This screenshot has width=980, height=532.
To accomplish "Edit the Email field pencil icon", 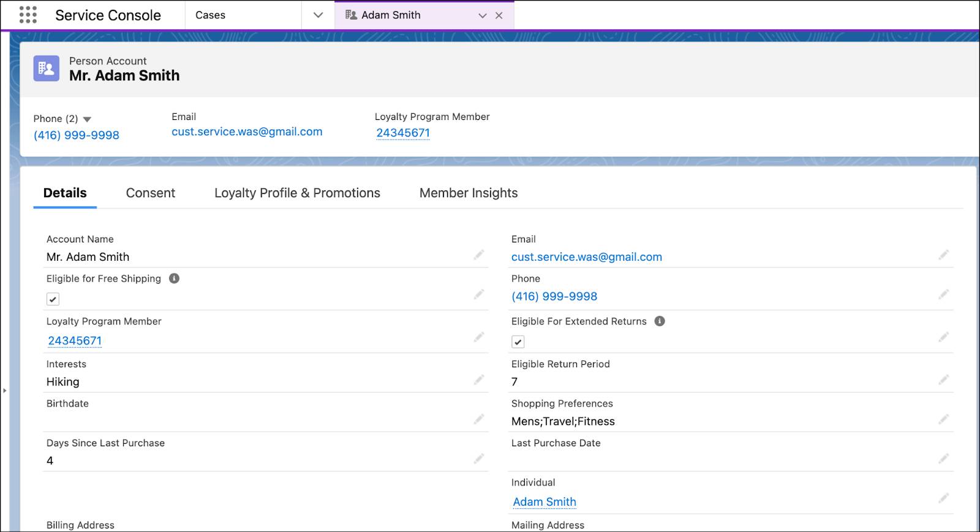I will (944, 255).
